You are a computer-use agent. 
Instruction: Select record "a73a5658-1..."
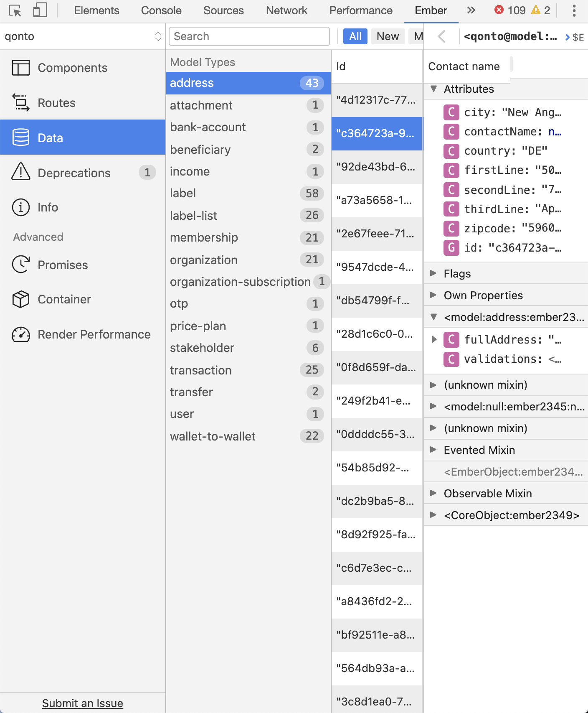point(377,200)
